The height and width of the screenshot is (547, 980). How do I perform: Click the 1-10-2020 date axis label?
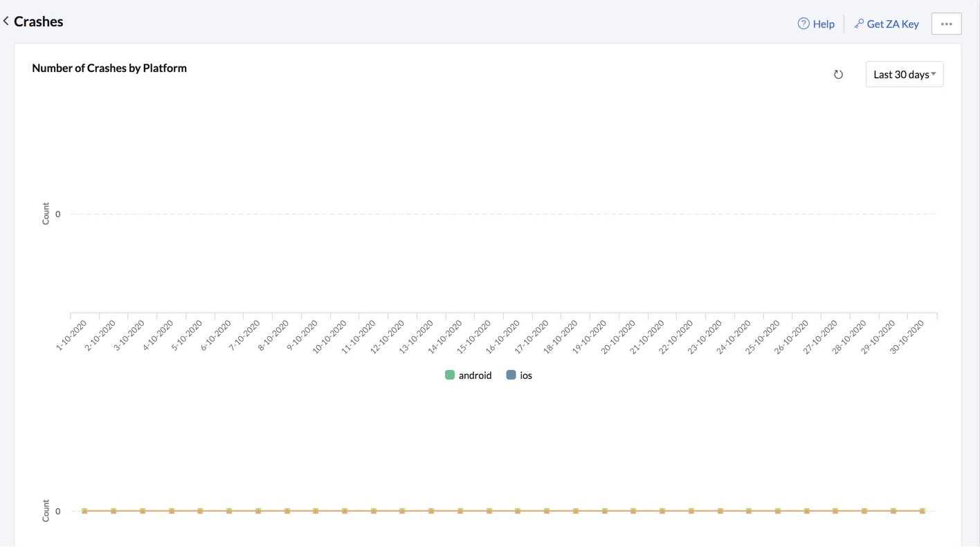(72, 335)
